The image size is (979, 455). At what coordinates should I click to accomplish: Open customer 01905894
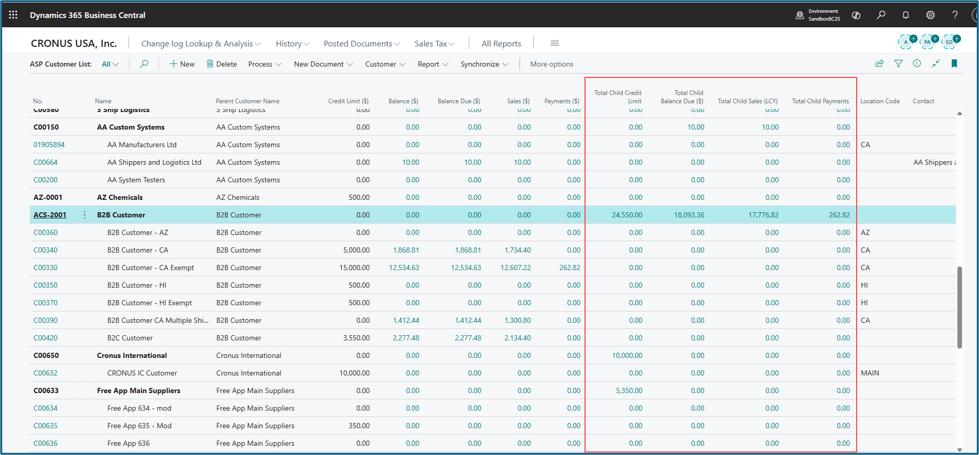pyautogui.click(x=49, y=145)
